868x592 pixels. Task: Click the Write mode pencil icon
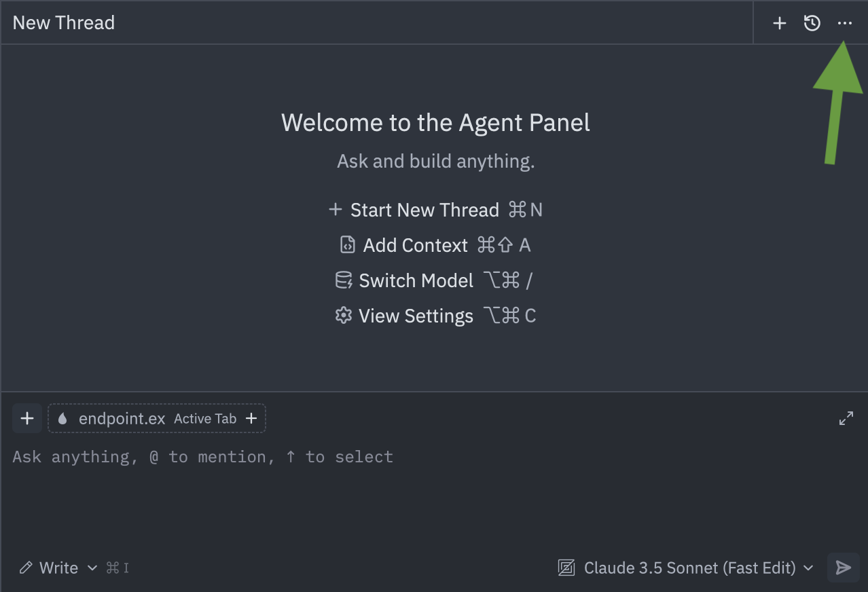26,568
